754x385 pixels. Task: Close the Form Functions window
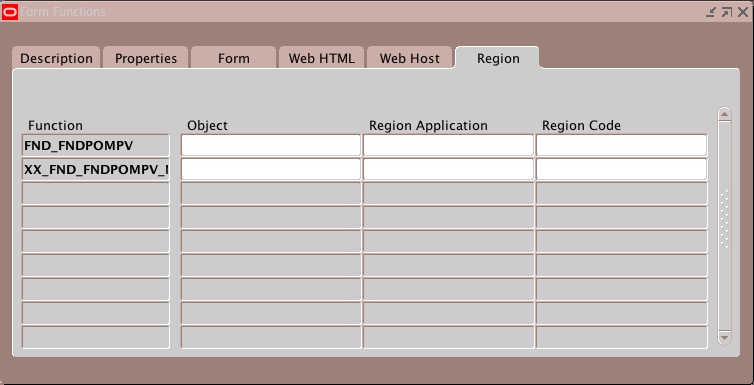pyautogui.click(x=742, y=12)
